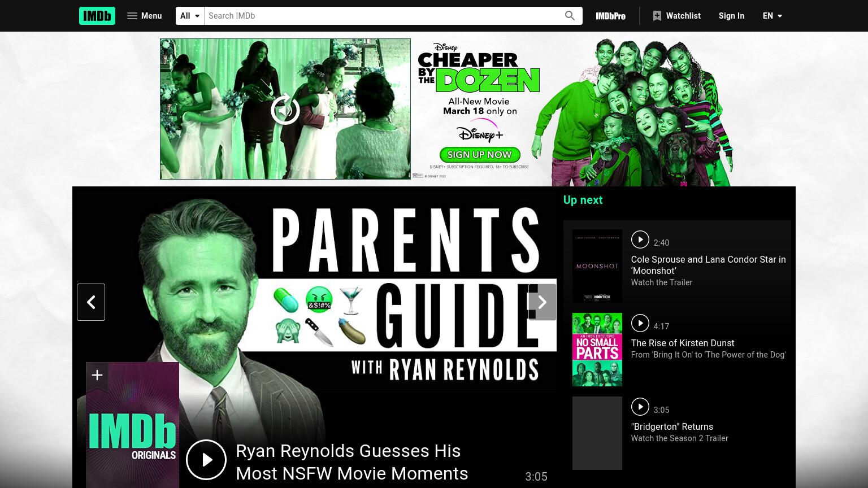868x488 pixels.
Task: Open the No Small Parts thumbnail
Action: tap(597, 350)
